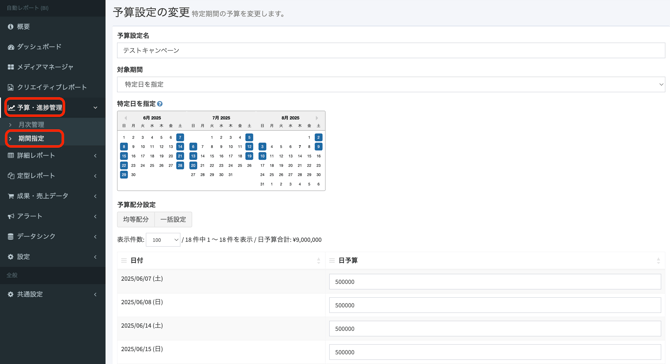Screen dimensions: 670x364
Task: Click the gear icon beside 設定
Action: (11, 257)
